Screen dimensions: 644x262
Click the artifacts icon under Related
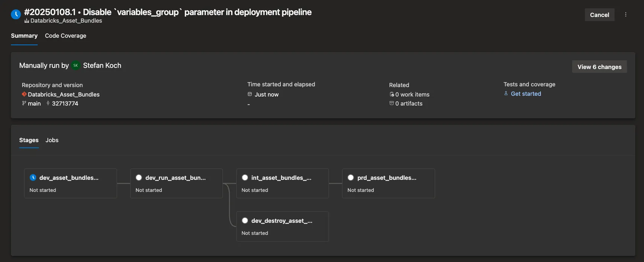pyautogui.click(x=392, y=103)
